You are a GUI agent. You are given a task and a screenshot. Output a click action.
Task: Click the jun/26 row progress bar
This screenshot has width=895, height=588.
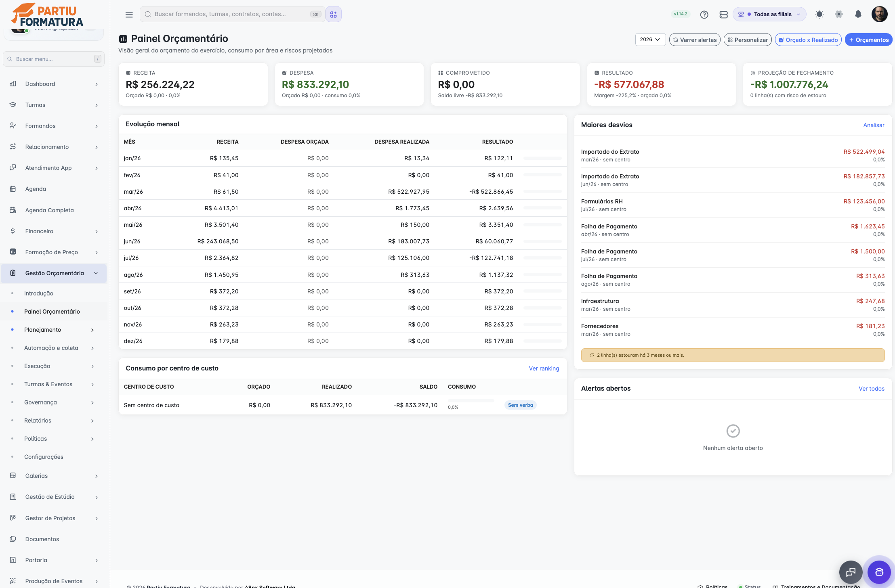(x=542, y=241)
